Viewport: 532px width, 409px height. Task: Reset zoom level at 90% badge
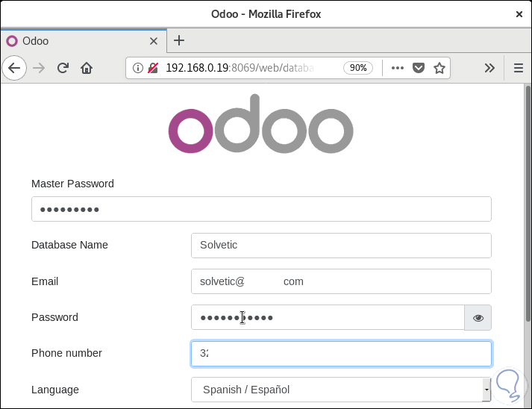358,68
